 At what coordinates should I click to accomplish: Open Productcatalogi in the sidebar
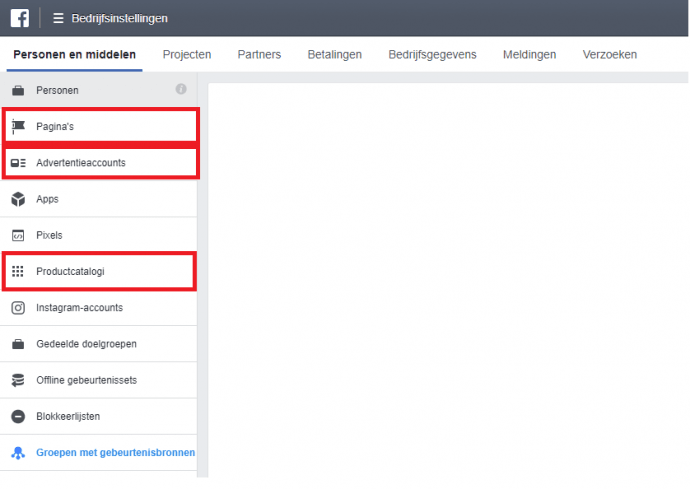point(99,272)
